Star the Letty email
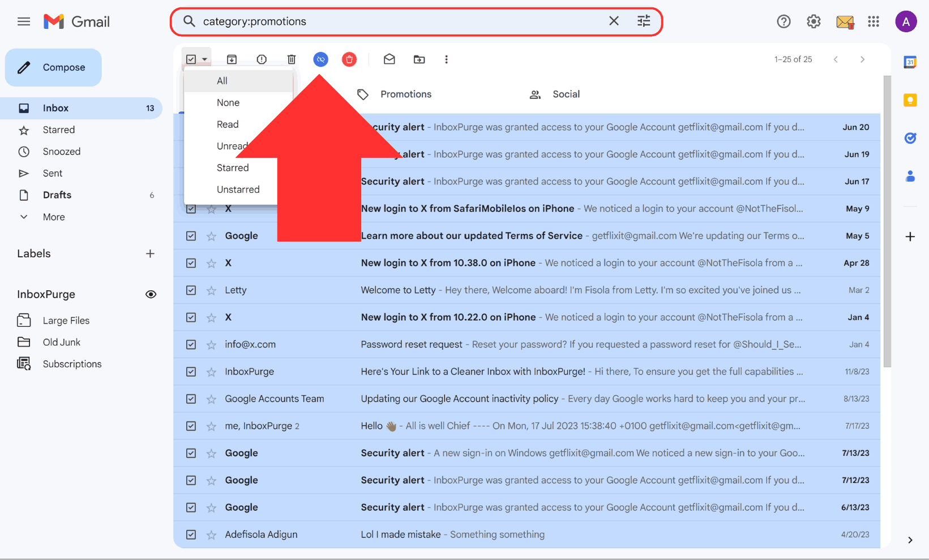This screenshot has height=560, width=929. coord(211,290)
